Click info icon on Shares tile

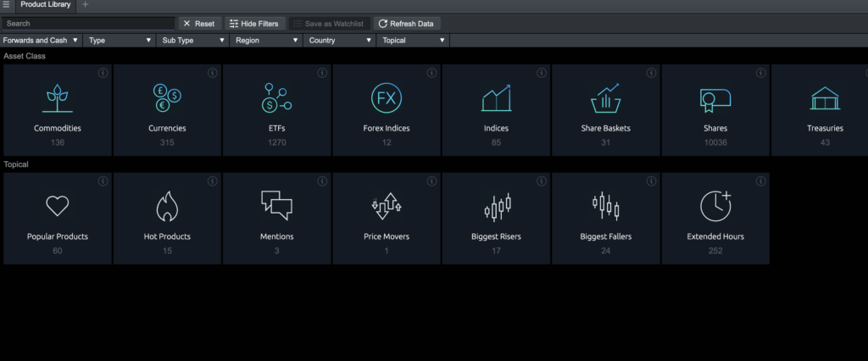pyautogui.click(x=759, y=73)
